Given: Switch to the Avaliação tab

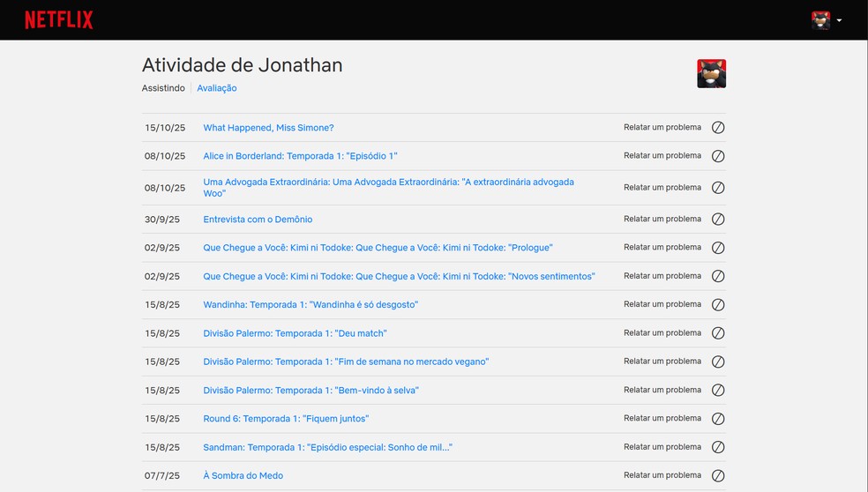Looking at the screenshot, I should click(x=216, y=88).
